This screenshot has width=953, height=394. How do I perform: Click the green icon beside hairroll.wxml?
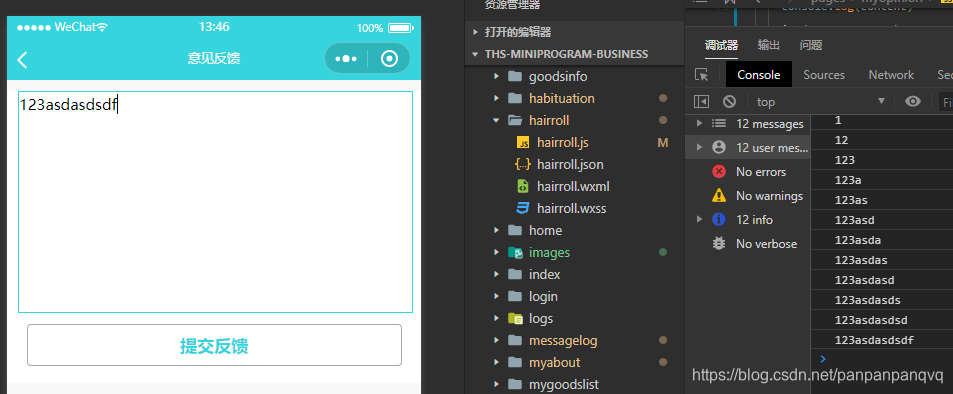(523, 187)
